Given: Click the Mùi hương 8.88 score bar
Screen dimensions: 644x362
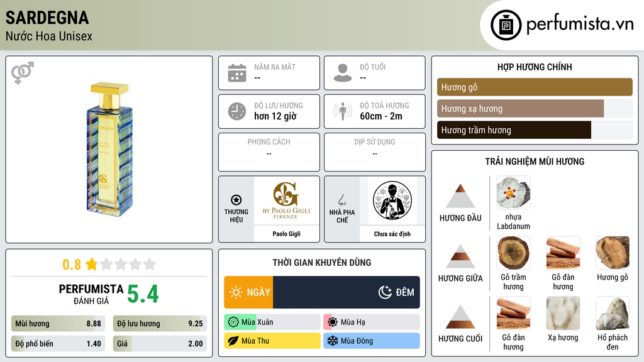Looking at the screenshot, I should 58,324.
